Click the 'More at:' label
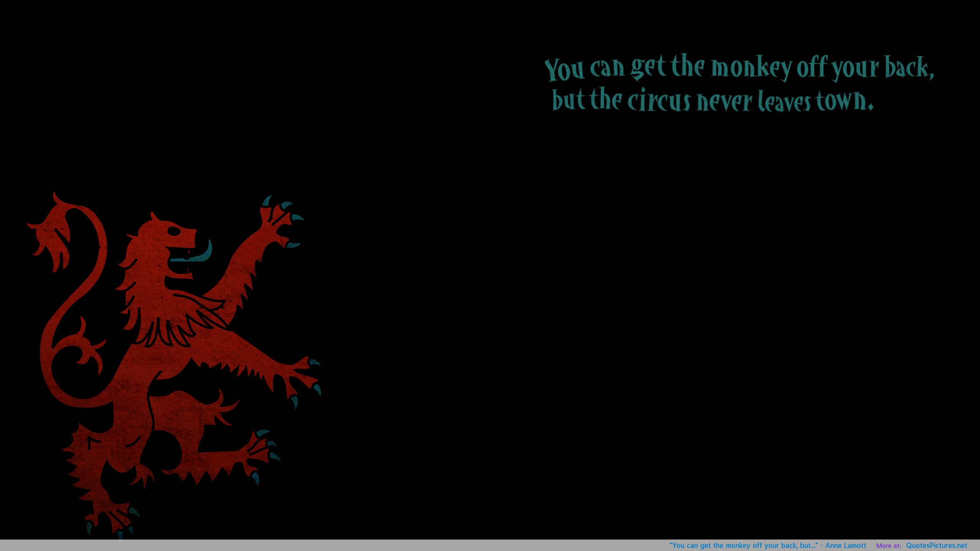 tap(888, 546)
